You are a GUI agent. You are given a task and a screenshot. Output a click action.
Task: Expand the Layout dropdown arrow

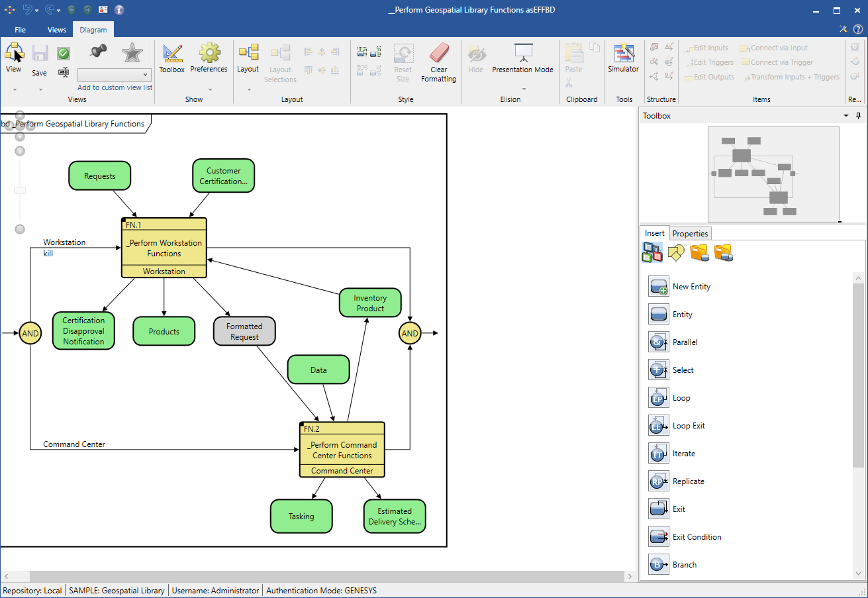tap(249, 89)
